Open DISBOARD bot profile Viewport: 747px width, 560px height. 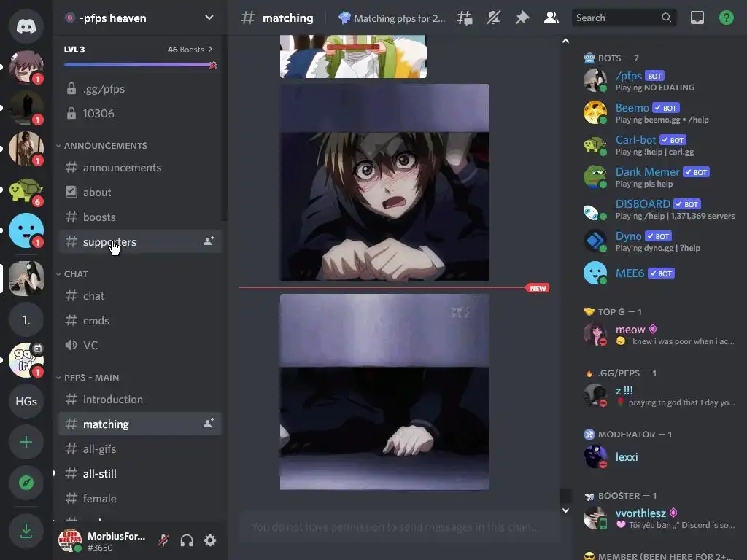tap(660, 209)
